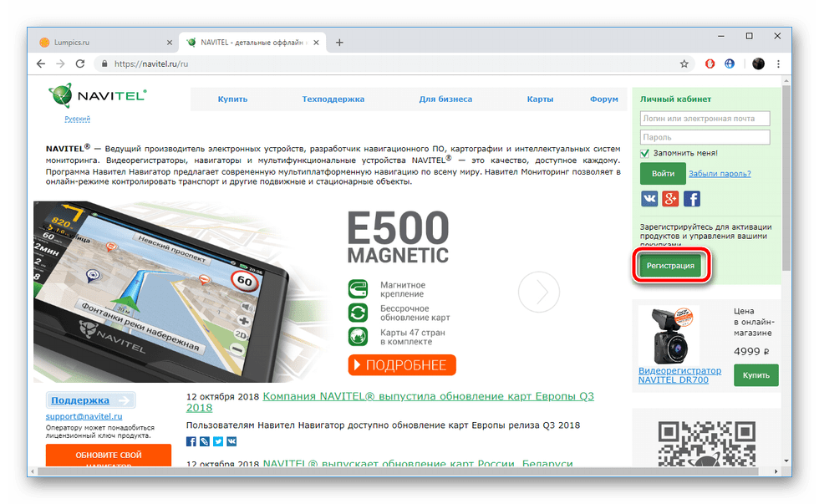Open the 'Карты' navigation item
819x504 pixels.
pyautogui.click(x=540, y=99)
